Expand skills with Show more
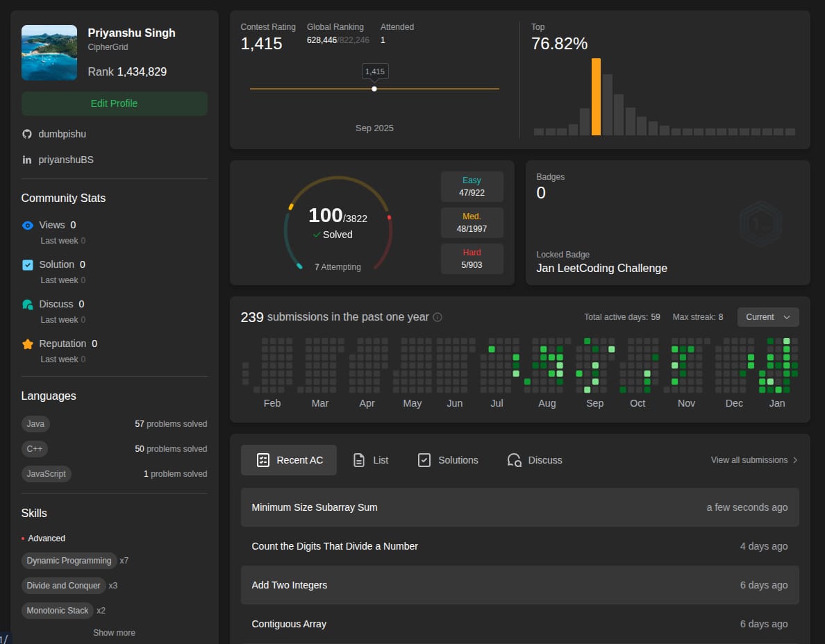The height and width of the screenshot is (644, 825). [x=114, y=632]
